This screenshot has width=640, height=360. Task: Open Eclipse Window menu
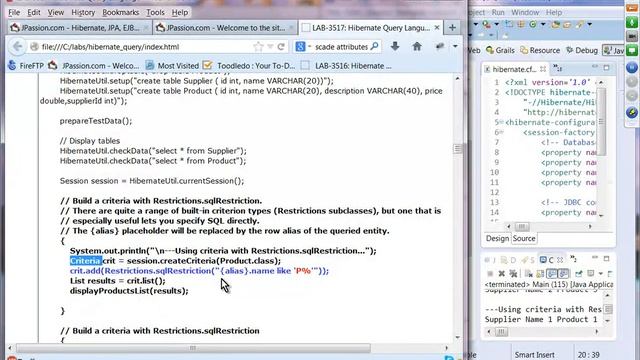[525, 12]
